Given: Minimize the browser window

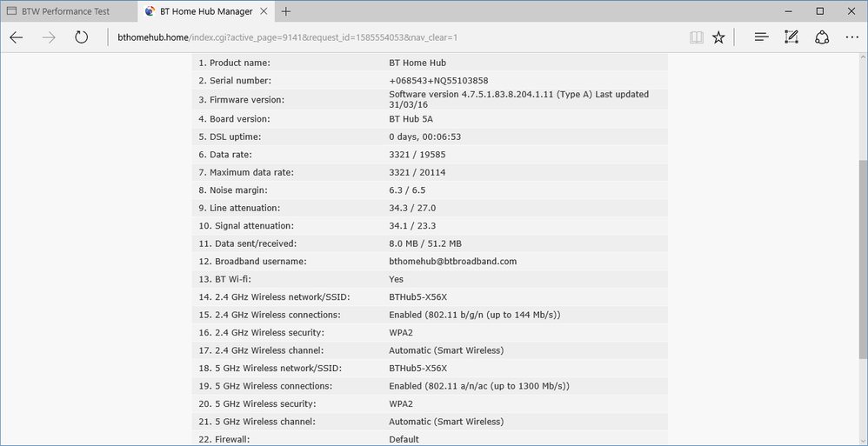Looking at the screenshot, I should point(789,11).
